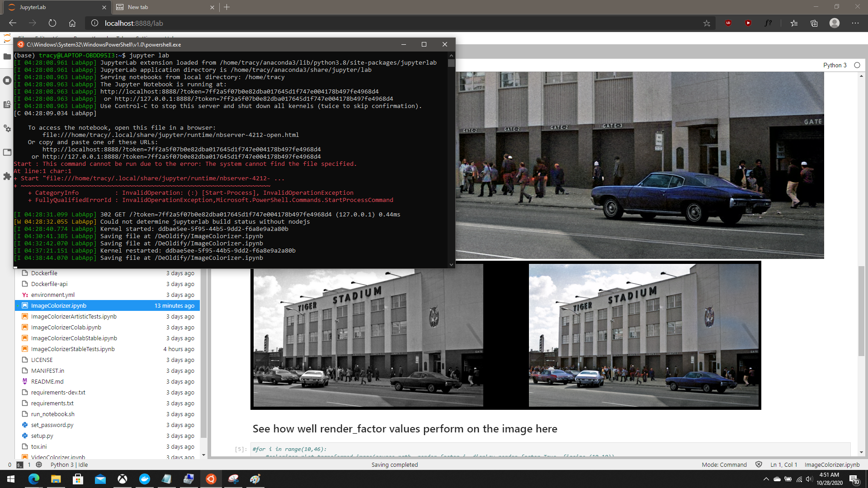This screenshot has height=488, width=868.
Task: Click the colorized Tiger Stadium thumbnail
Action: tap(644, 335)
